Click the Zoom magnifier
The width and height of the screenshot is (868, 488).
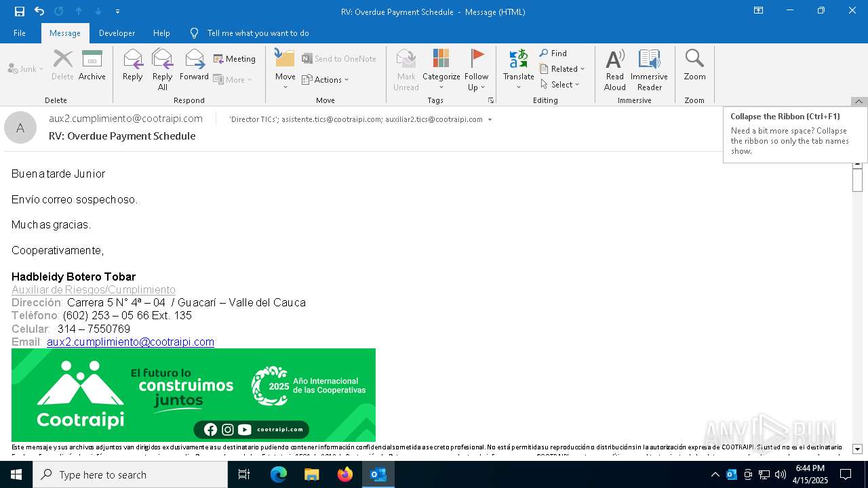[694, 66]
